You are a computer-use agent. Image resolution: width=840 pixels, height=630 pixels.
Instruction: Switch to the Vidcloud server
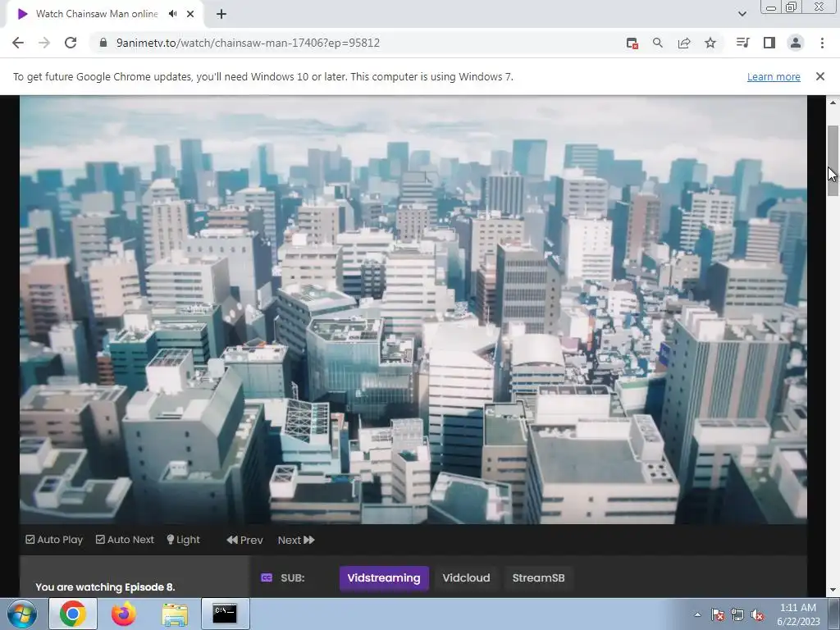tap(466, 578)
